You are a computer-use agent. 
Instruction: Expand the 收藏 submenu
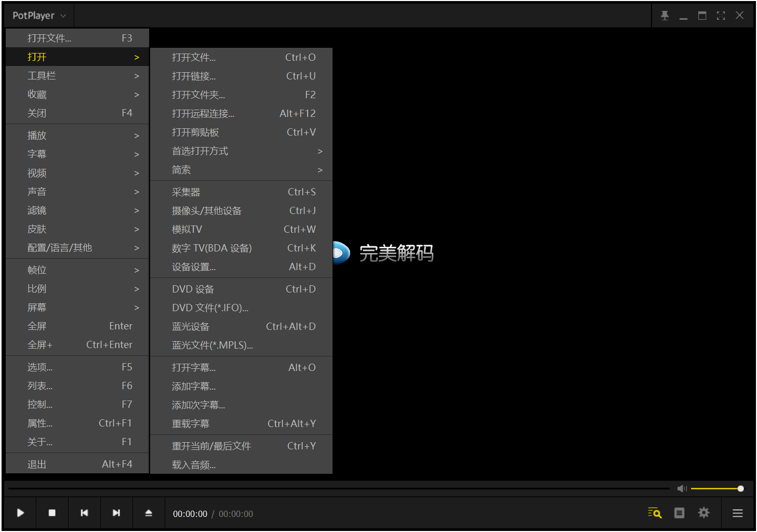[77, 95]
